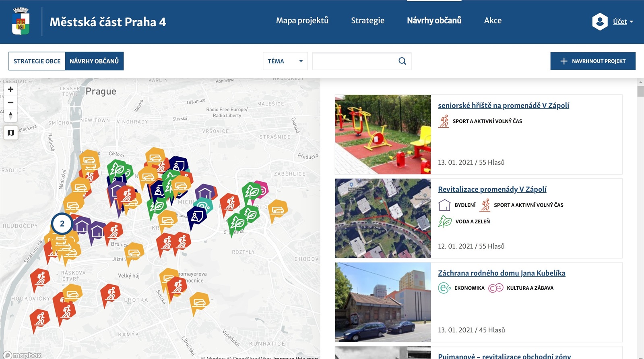Click 13. 01. 2021 / 45 Hlasů text
The height and width of the screenshot is (359, 644).
[x=471, y=330]
